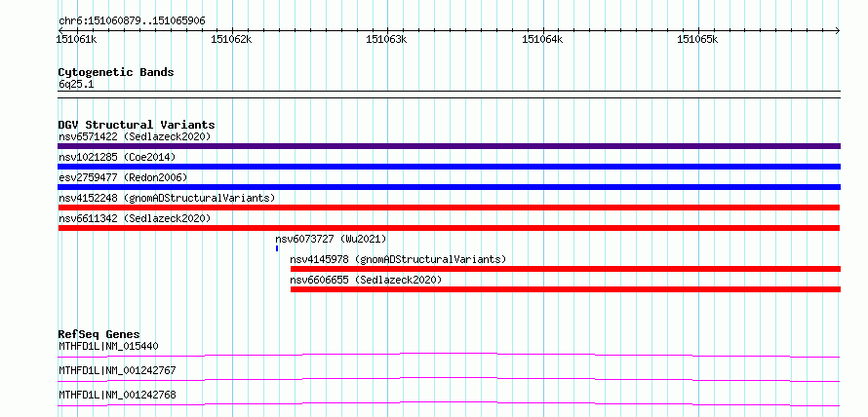
Task: Open MTHFD1L|NM_015440 transcript label
Action: tap(108, 347)
